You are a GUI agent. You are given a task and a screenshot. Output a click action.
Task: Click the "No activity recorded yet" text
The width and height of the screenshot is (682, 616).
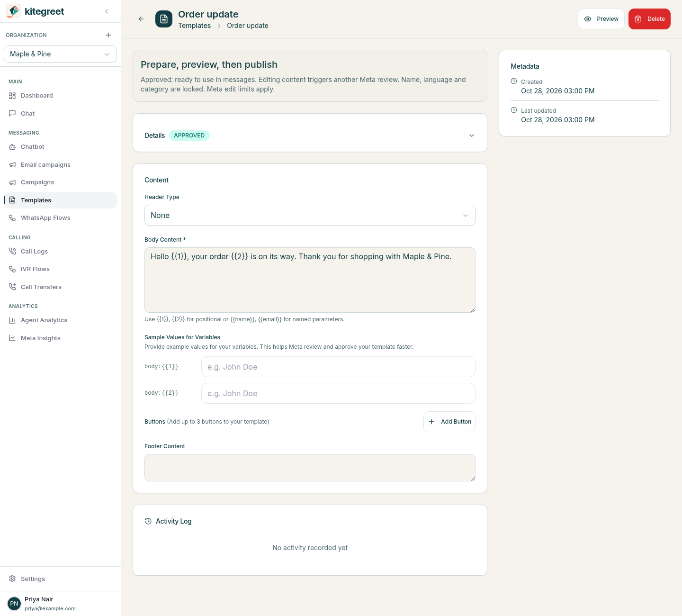pos(310,548)
